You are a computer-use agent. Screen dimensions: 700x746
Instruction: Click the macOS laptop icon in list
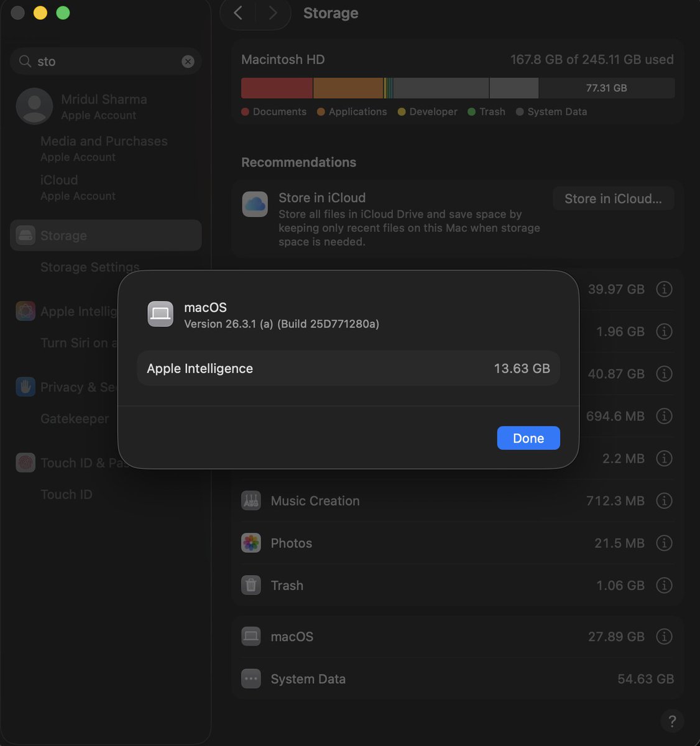(251, 637)
